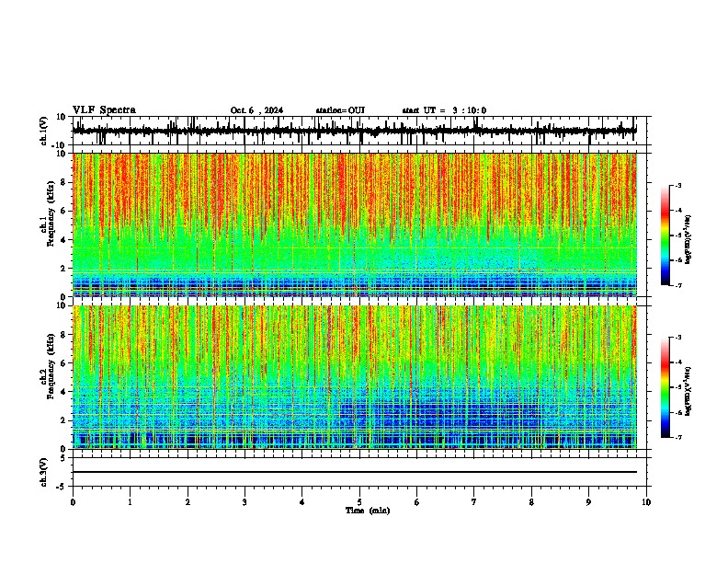Click the flat ch.3 signal line
Screen dimensions: 728x563
[355, 472]
